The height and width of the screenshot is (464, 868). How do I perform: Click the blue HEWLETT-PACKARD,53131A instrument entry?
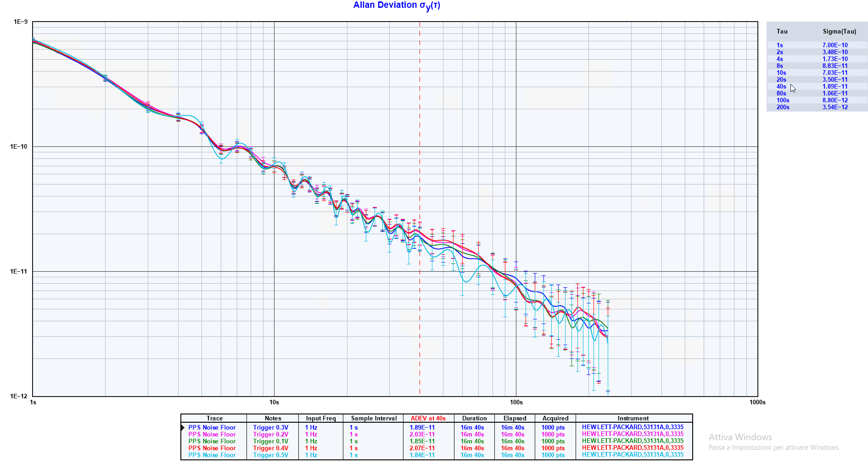tap(633, 427)
